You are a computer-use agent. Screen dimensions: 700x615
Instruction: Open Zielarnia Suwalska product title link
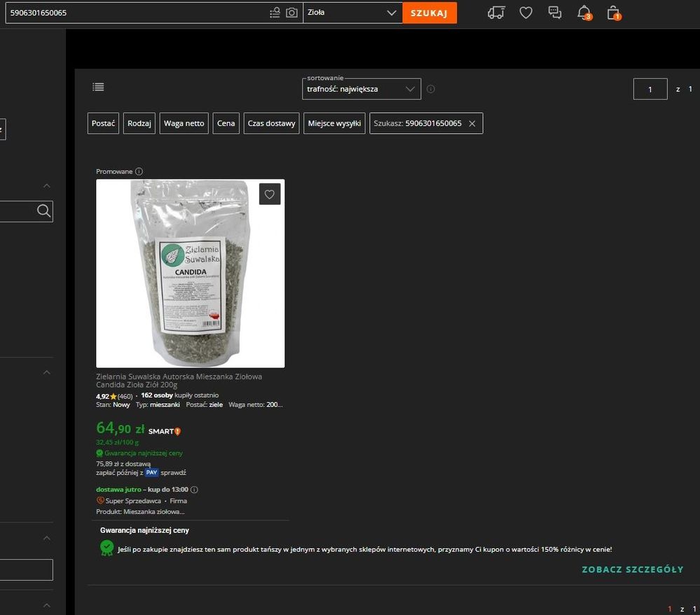tap(179, 381)
